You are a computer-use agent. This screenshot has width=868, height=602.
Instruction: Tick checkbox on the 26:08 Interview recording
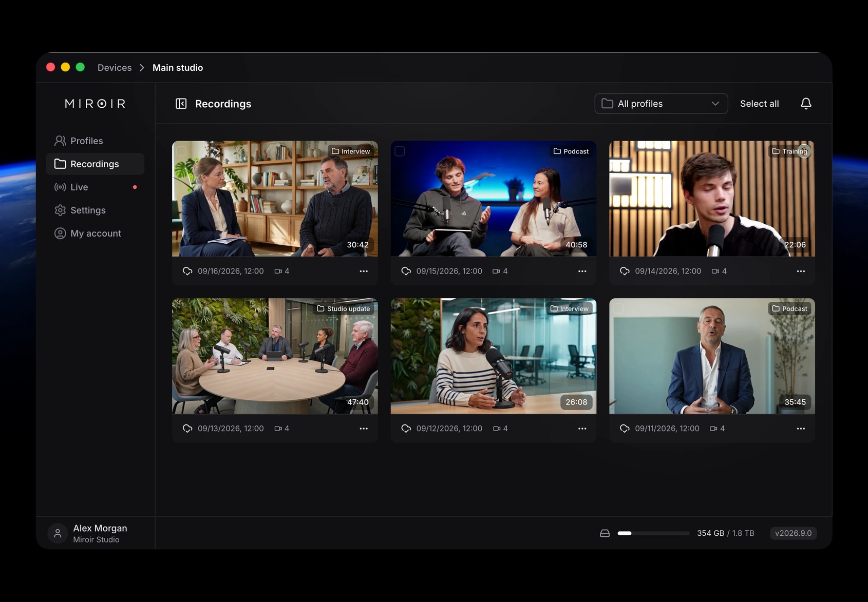(400, 308)
